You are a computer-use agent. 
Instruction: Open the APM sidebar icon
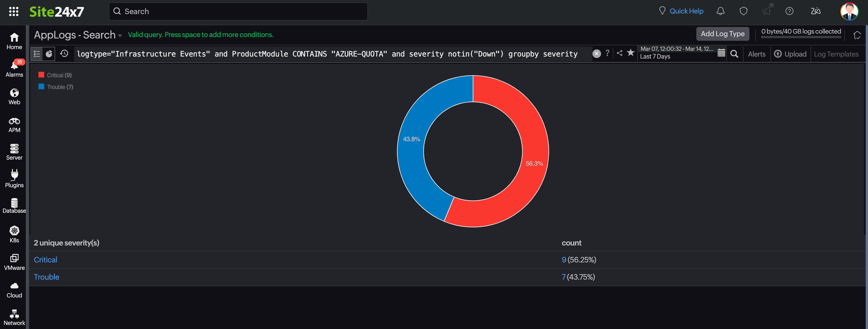[x=14, y=123]
